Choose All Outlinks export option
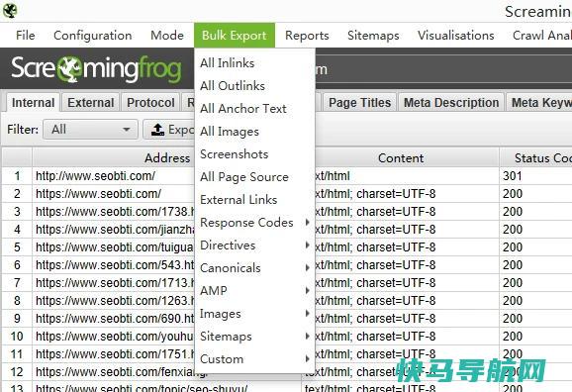 pyautogui.click(x=255, y=86)
